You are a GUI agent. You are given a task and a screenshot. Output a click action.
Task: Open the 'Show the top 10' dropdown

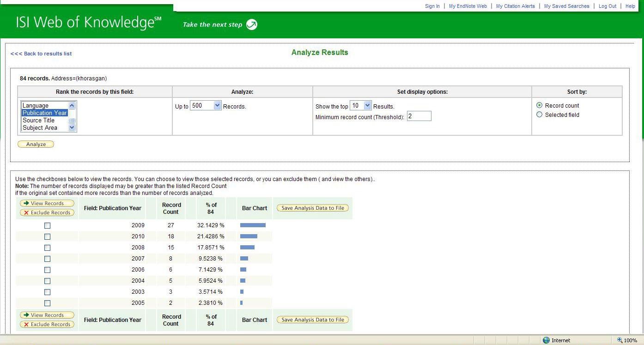(x=361, y=106)
